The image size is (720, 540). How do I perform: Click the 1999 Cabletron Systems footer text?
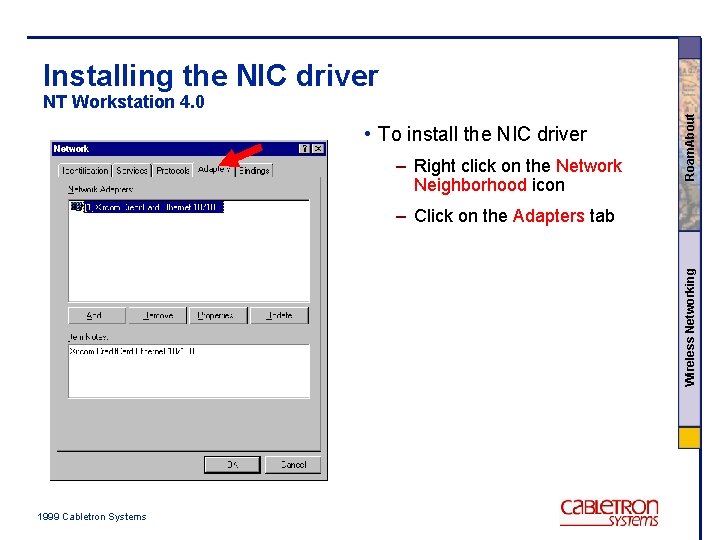click(x=92, y=517)
